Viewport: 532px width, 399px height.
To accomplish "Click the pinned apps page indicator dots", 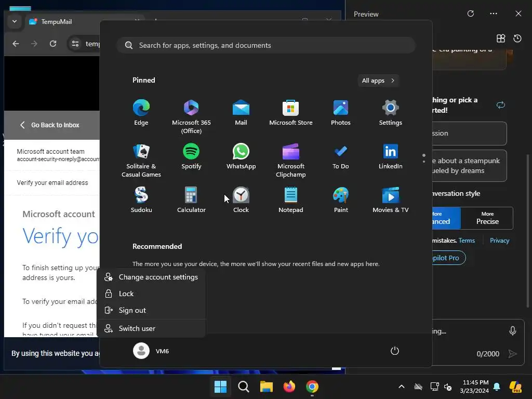I will [424, 158].
